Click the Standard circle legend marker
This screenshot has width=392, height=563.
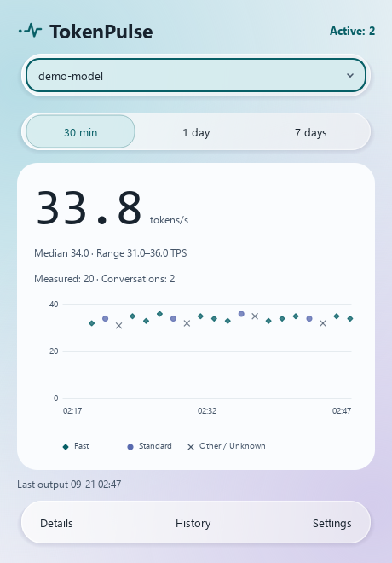click(x=130, y=447)
